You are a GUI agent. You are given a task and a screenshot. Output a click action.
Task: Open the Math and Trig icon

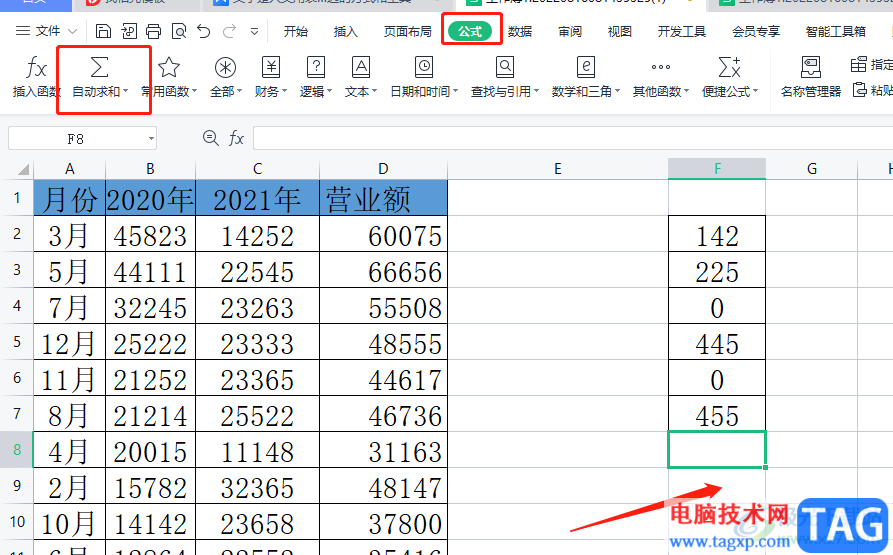pyautogui.click(x=585, y=67)
